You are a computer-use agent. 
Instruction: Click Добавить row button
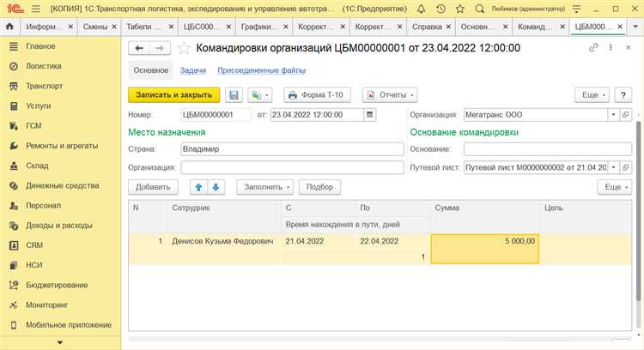click(153, 187)
